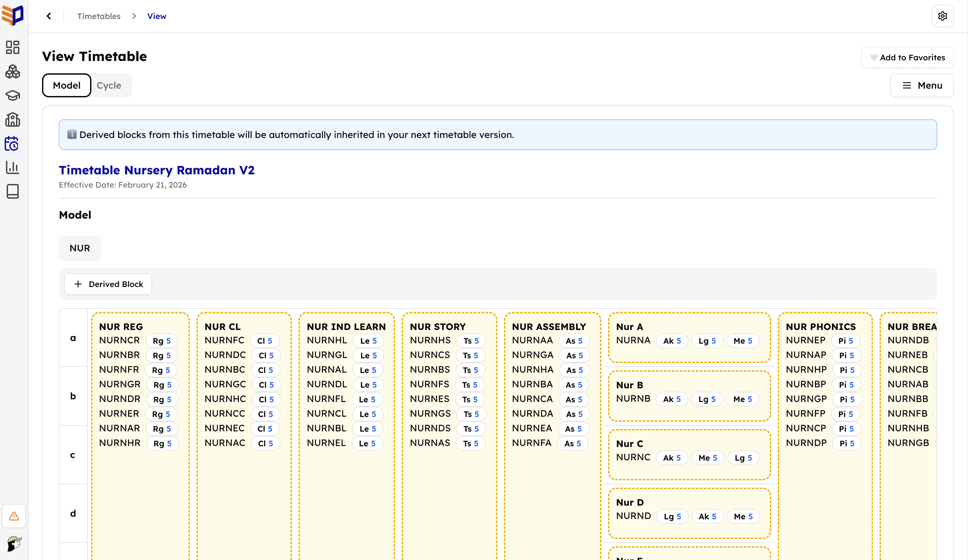Image resolution: width=968 pixels, height=560 pixels.
Task: Click the NUR REG block title
Action: coord(121,327)
